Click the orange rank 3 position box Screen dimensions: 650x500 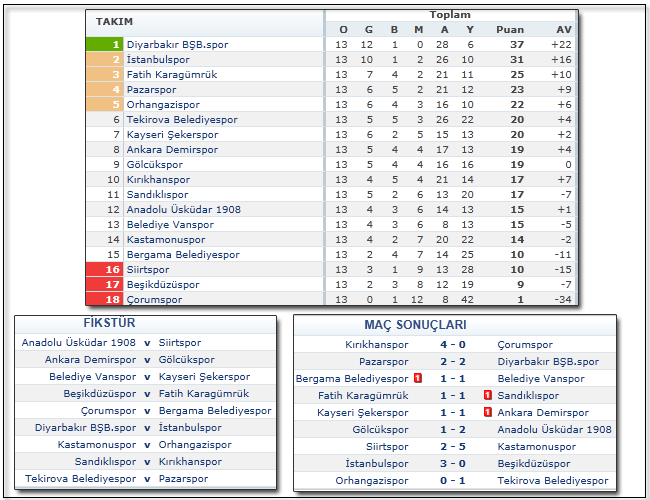(x=104, y=74)
